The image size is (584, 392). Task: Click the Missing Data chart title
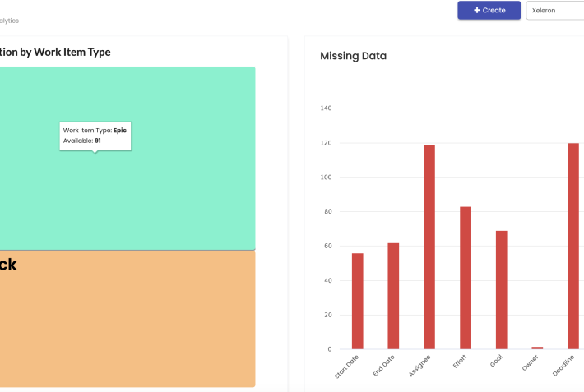353,56
